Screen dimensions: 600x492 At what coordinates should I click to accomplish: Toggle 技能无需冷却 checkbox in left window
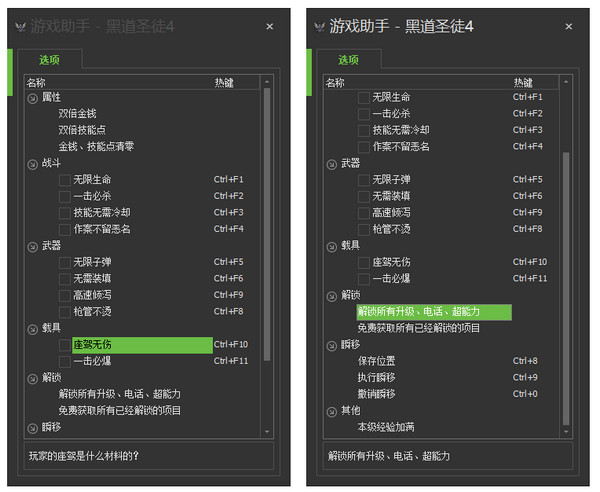65,213
